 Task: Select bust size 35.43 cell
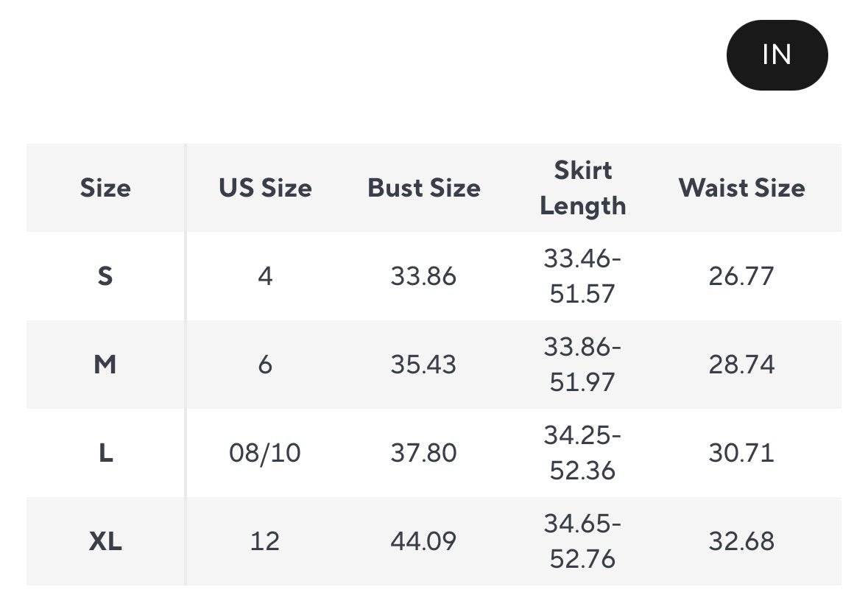pos(423,365)
